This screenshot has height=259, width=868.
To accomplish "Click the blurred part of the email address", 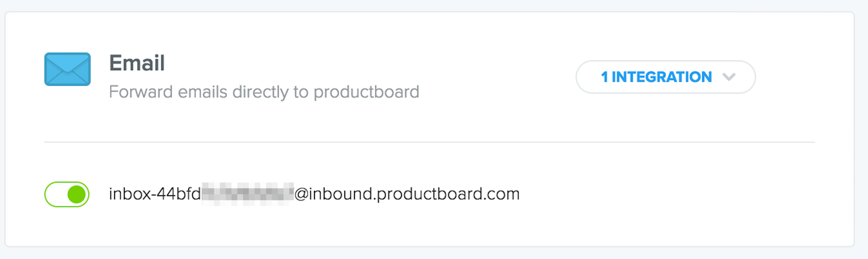I will pyautogui.click(x=248, y=194).
